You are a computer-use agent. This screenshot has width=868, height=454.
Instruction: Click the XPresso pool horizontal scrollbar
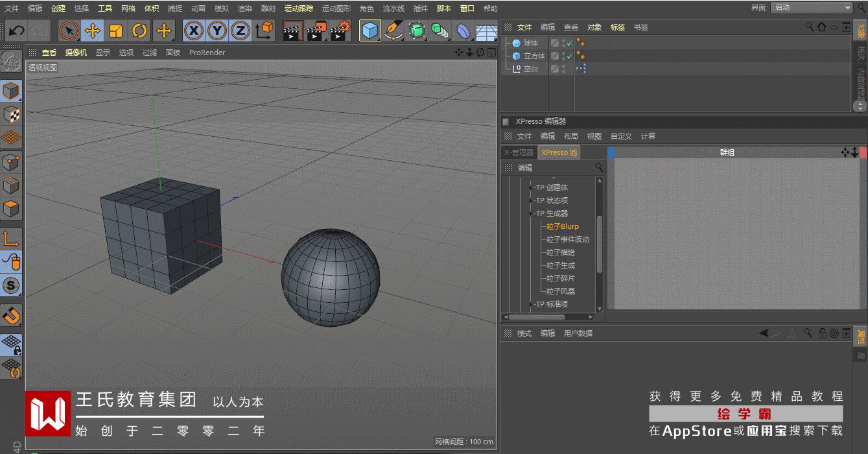coord(537,317)
